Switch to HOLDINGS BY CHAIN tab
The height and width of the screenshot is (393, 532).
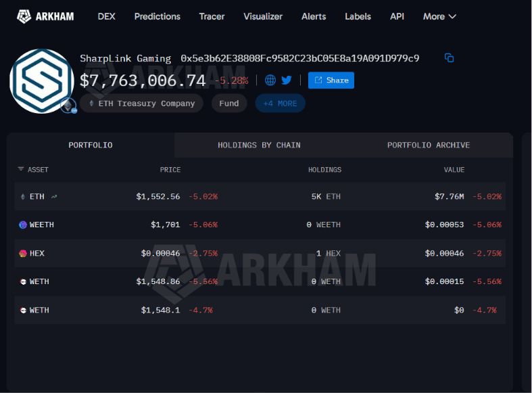pos(259,145)
